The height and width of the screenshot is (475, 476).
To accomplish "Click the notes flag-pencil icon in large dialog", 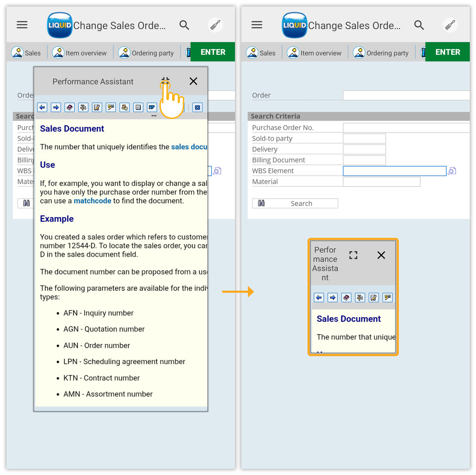I will pos(111,107).
